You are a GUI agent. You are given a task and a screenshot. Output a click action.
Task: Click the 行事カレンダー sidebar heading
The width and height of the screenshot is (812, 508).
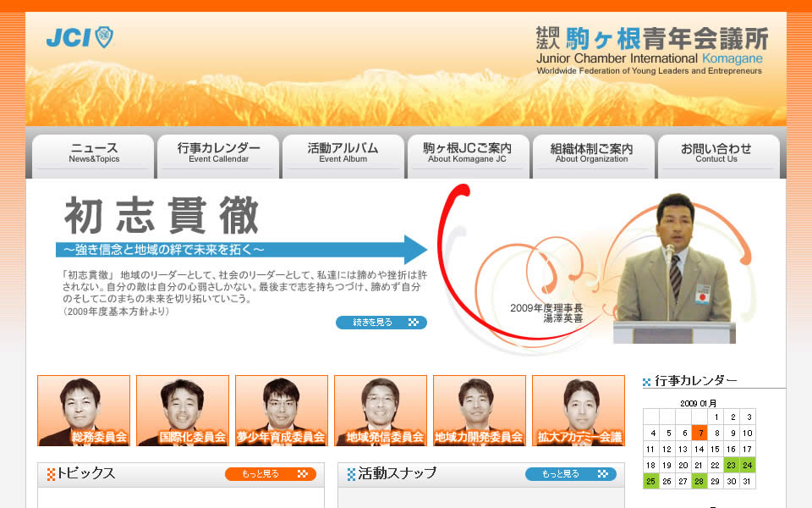coord(695,381)
